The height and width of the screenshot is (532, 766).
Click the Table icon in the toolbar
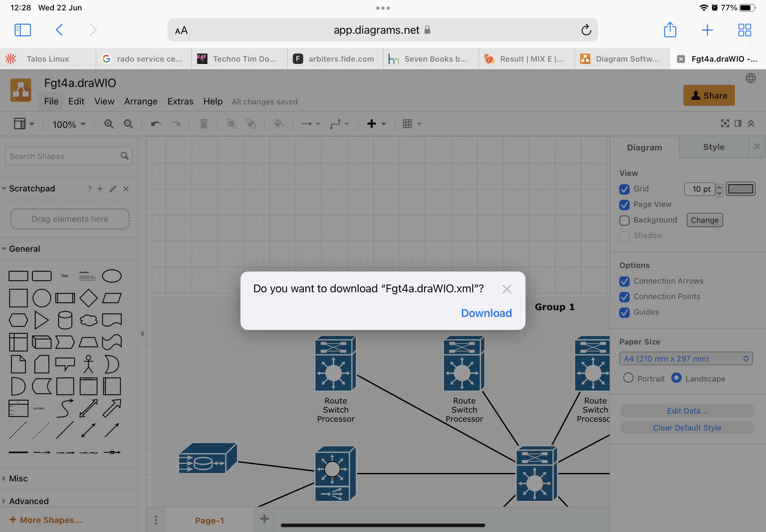point(408,124)
